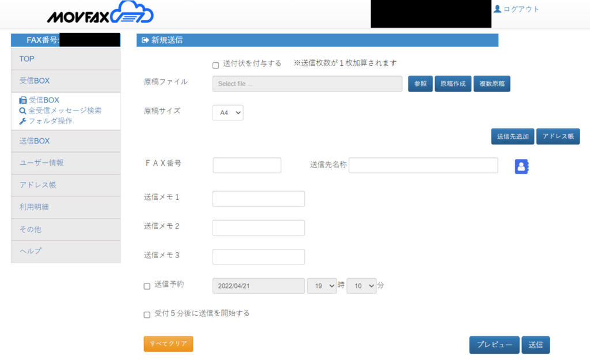Click the ＦＡＸ番号 input field
The height and width of the screenshot is (364, 590).
point(247,165)
